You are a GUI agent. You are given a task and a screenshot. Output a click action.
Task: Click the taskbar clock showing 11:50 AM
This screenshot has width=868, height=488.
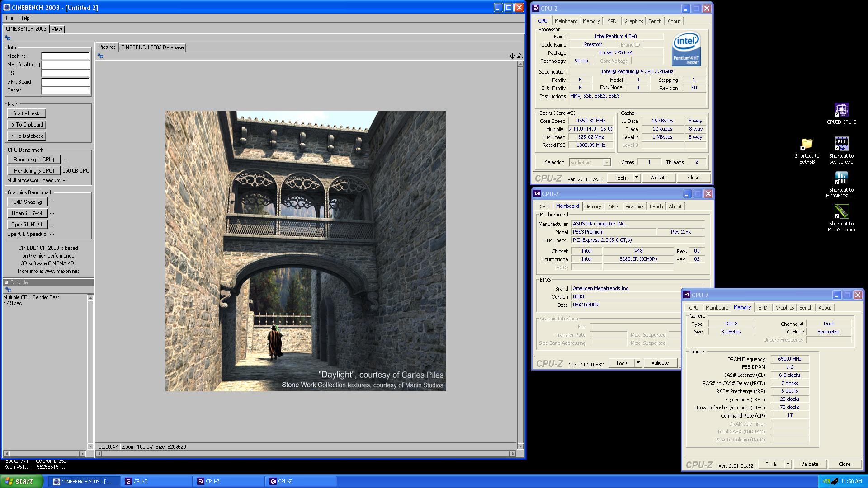851,481
